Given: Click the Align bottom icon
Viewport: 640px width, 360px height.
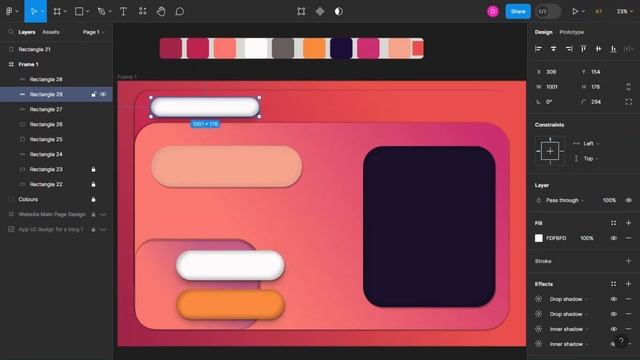Looking at the screenshot, I should coord(613,49).
